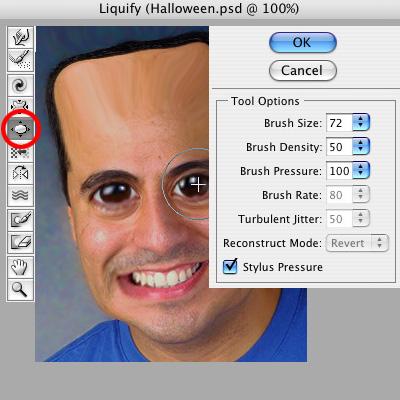This screenshot has height=400, width=400.
Task: Uncheck the Stylus Pressure checkbox
Action: point(230,267)
